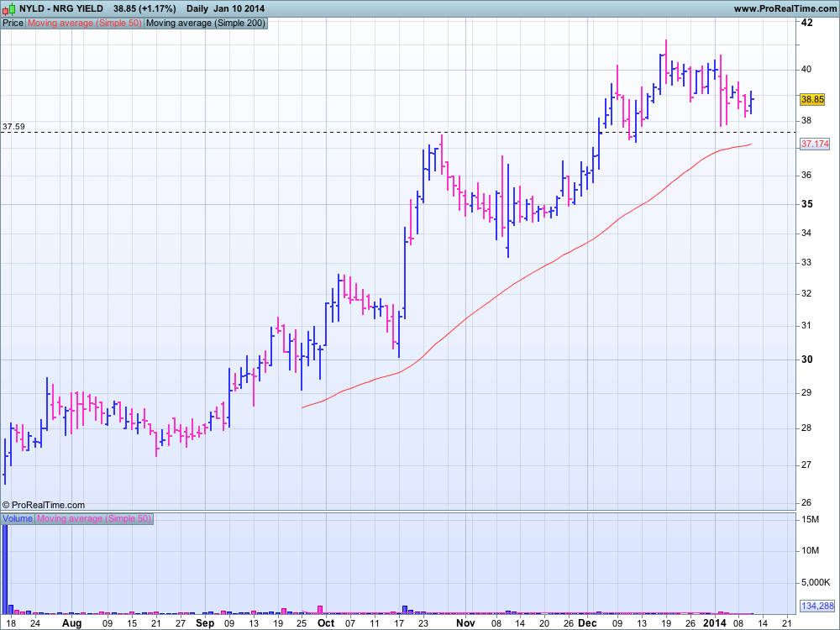
Task: Click the yellow 38.85 current price tag
Action: pos(812,99)
